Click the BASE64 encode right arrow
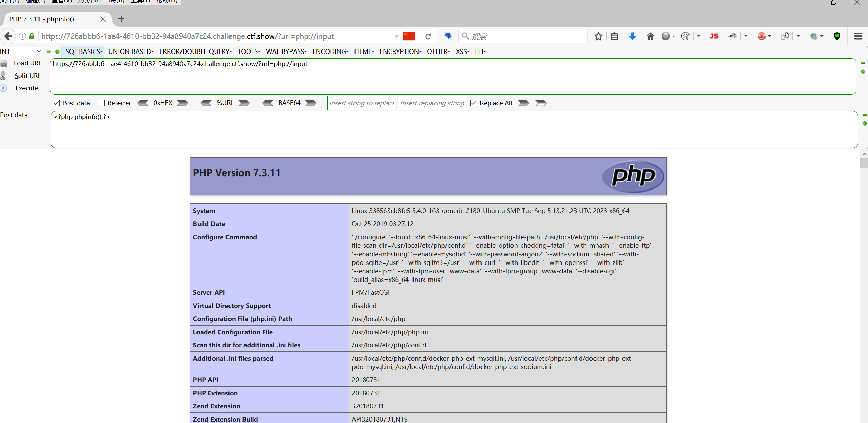The width and height of the screenshot is (868, 423). pos(311,103)
